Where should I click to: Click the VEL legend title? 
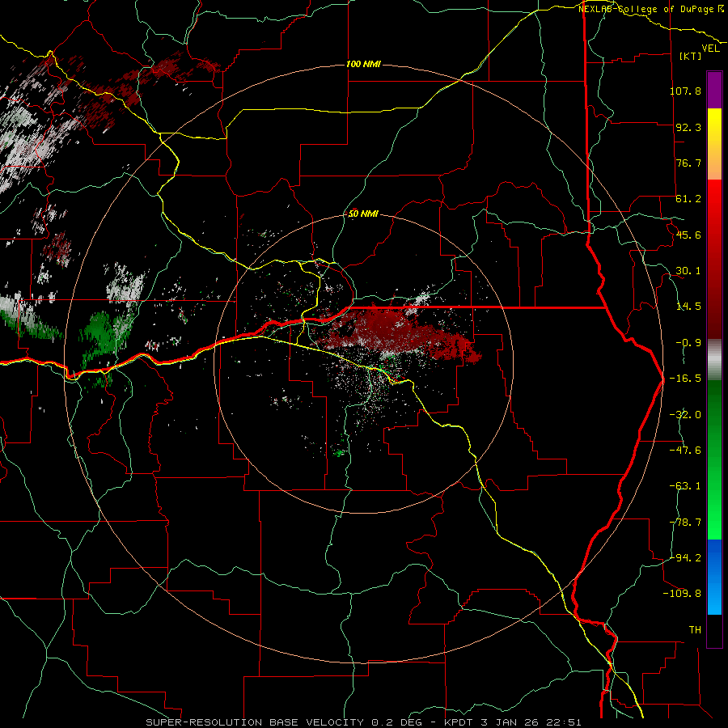710,49
